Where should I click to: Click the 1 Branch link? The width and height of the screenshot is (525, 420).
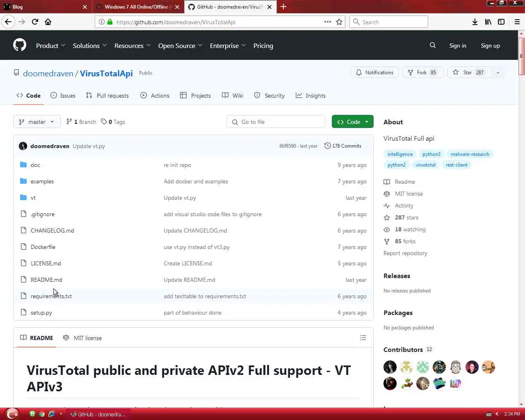pos(81,122)
